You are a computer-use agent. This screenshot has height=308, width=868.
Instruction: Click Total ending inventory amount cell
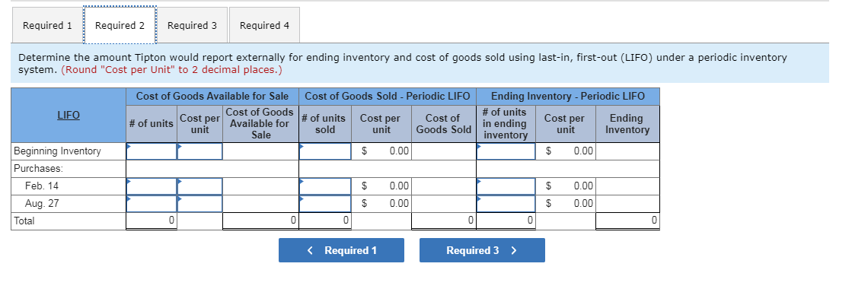627,221
